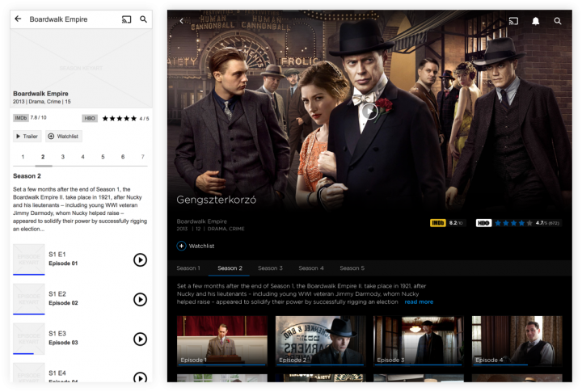This screenshot has height=392, width=582.
Task: Click the S1 E1 episode keyart placeholder
Action: tap(29, 259)
